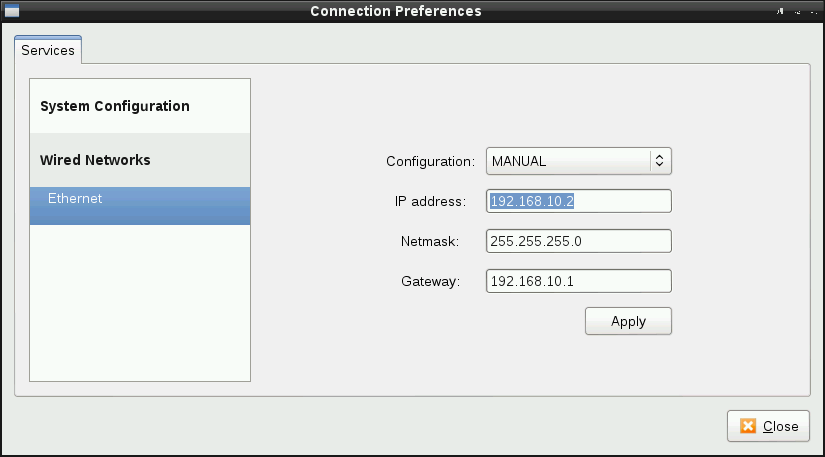Click the IP address label
Viewport: 825px width, 457px height.
coord(430,201)
